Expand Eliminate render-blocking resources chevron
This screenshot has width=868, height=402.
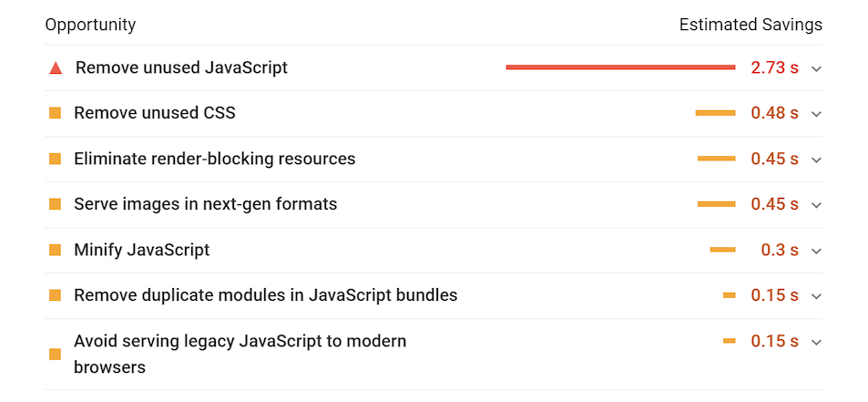816,160
